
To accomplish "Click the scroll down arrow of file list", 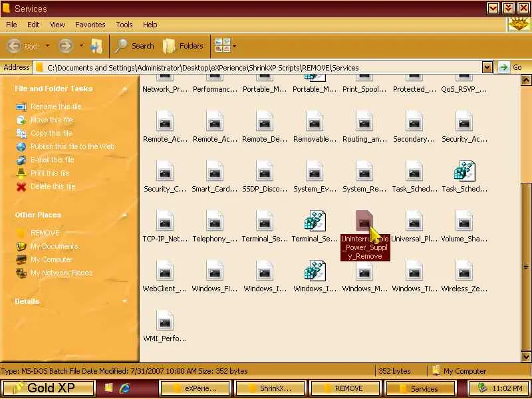I will pyautogui.click(x=526, y=356).
